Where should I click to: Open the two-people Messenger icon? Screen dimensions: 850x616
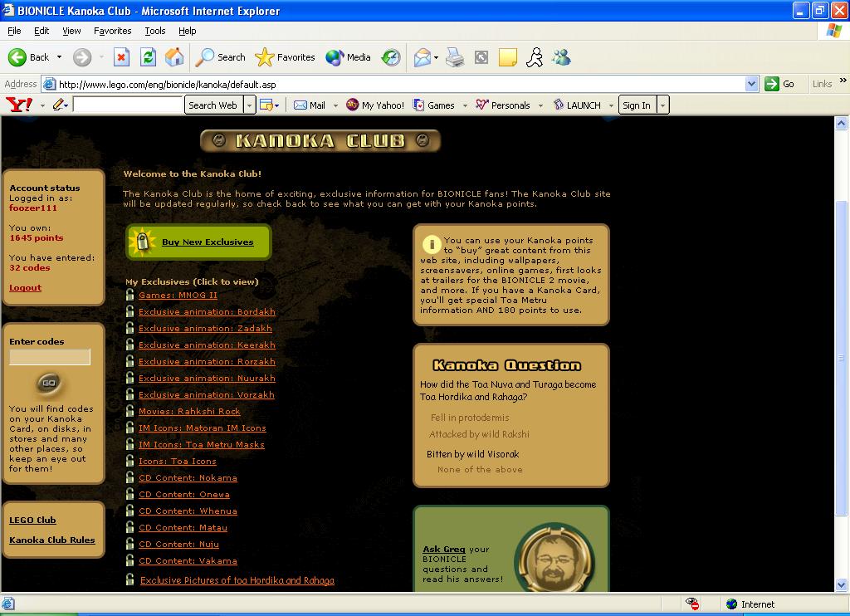562,57
